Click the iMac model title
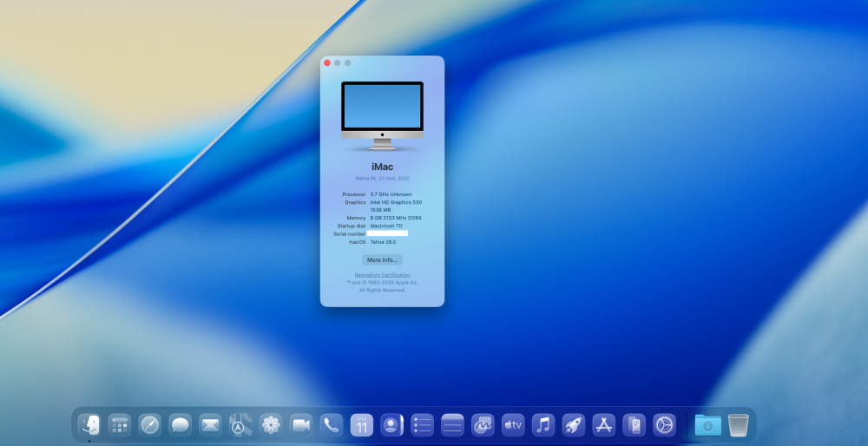 click(x=383, y=167)
